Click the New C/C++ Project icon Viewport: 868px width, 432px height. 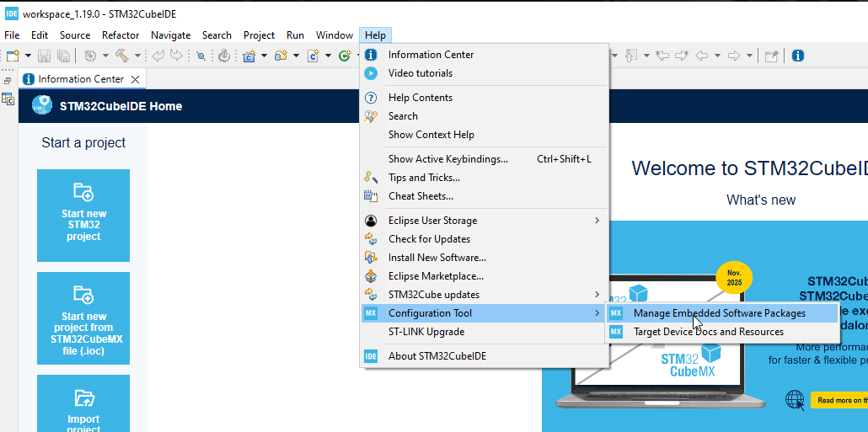point(249,56)
